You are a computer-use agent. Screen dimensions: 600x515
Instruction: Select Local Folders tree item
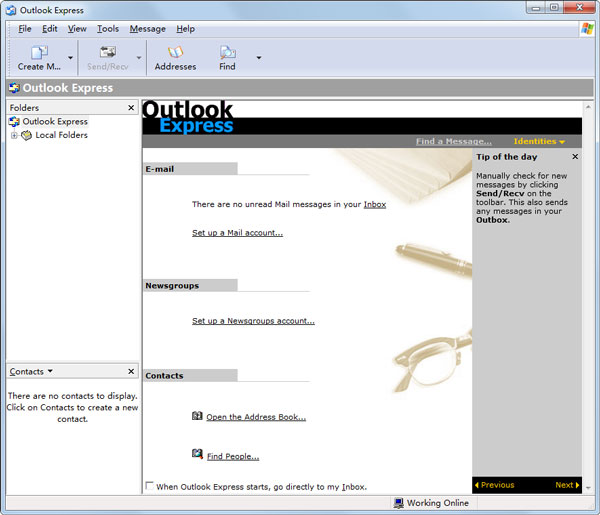click(62, 135)
